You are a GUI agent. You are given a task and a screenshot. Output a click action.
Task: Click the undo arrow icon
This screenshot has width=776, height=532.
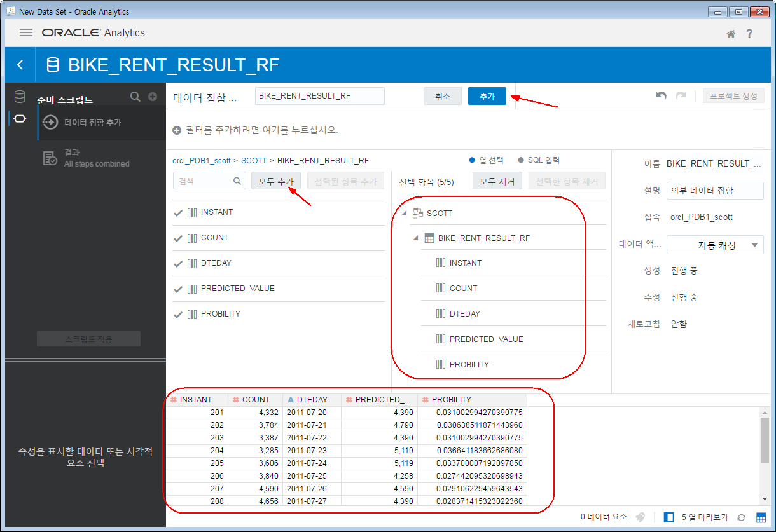click(x=662, y=96)
